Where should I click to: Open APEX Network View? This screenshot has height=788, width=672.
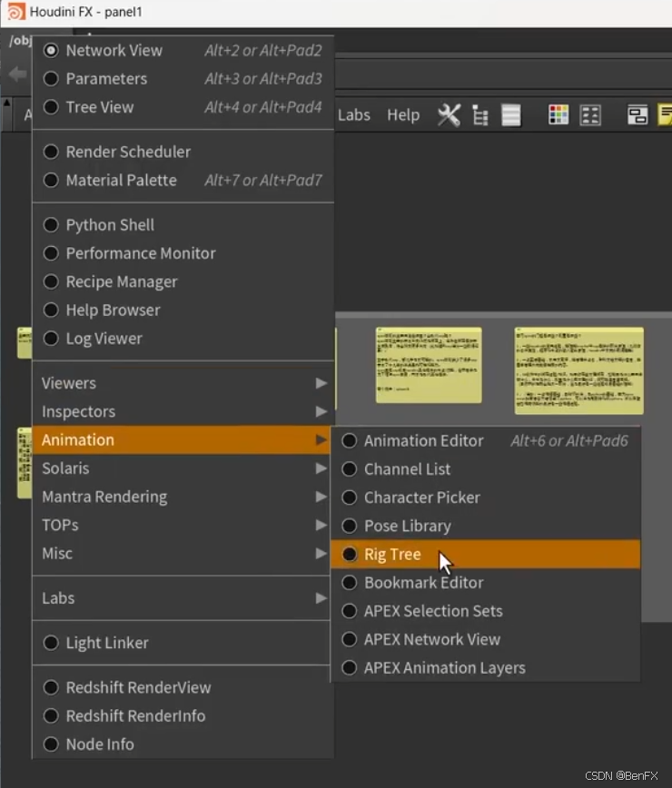pos(486,639)
